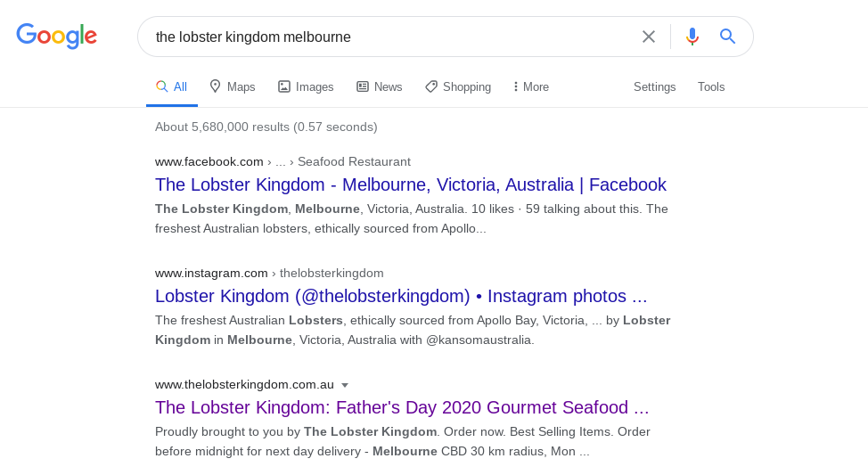Click the www.facebook.com breadcrumb URL

click(209, 161)
